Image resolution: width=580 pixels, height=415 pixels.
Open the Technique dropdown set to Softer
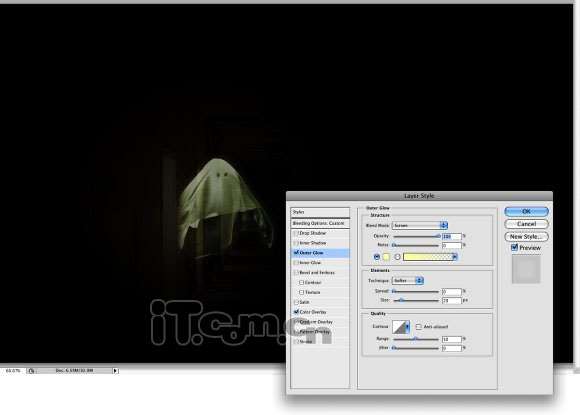point(407,281)
